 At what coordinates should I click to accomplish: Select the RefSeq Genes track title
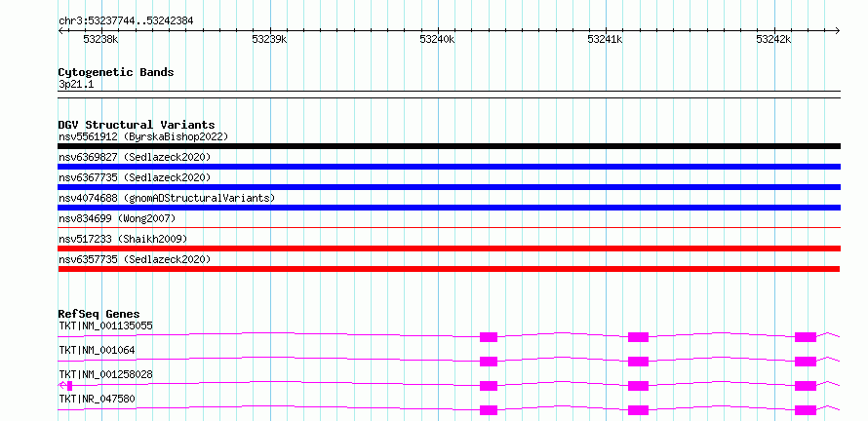click(99, 314)
